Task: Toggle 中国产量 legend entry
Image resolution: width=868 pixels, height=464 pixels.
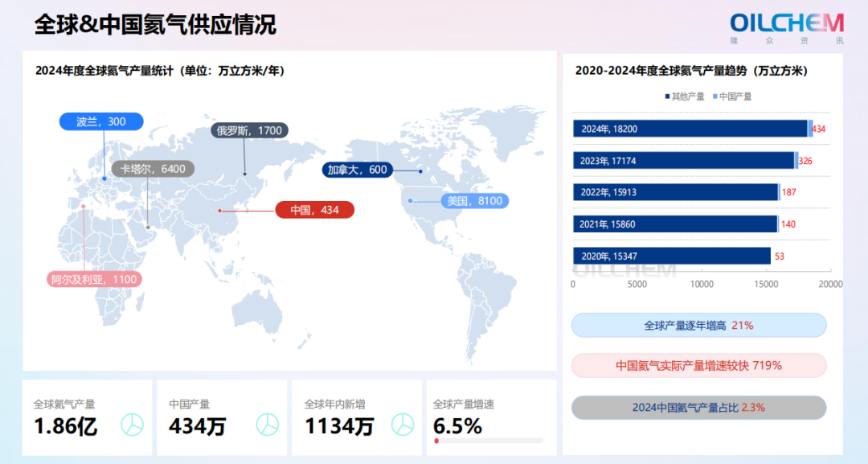Action: coord(732,96)
